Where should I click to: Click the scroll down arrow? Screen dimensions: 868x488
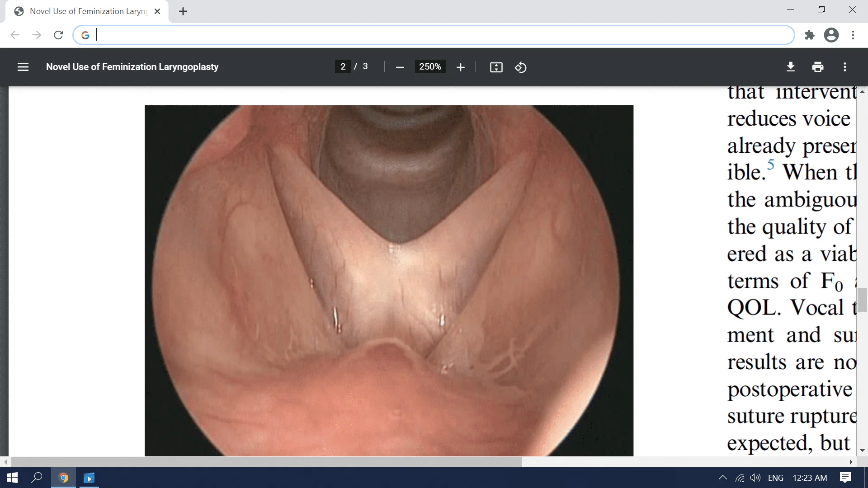(863, 450)
